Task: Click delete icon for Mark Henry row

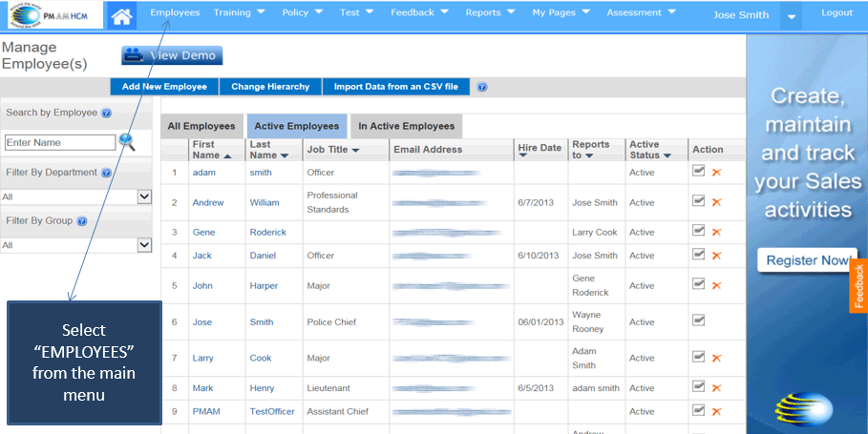Action: click(716, 387)
